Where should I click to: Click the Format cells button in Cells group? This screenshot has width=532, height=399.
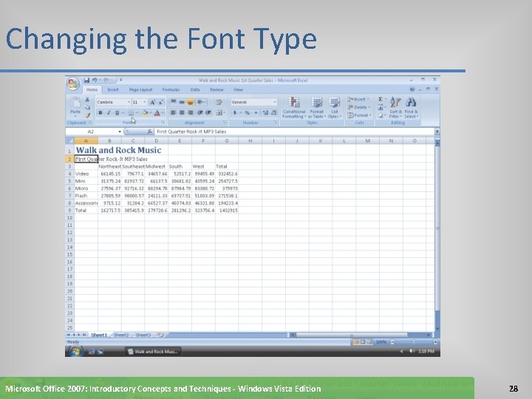(x=359, y=115)
